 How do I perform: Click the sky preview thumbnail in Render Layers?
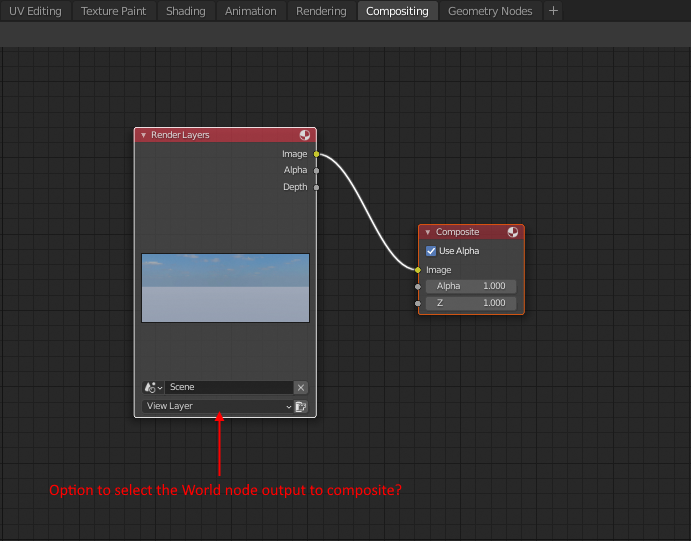pos(225,288)
